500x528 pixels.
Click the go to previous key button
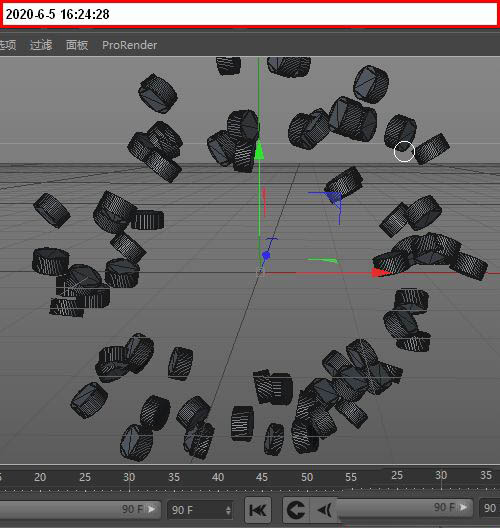296,510
